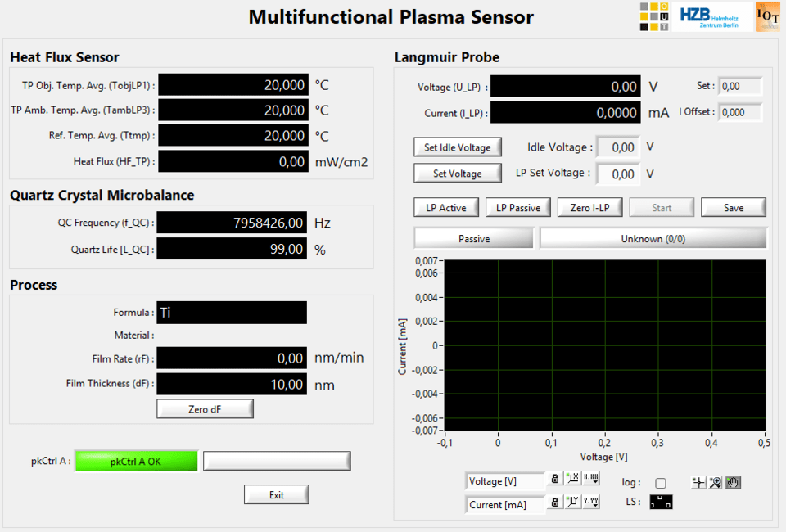This screenshot has width=786, height=532.
Task: Toggle the Passive mode indicator button
Action: [474, 238]
